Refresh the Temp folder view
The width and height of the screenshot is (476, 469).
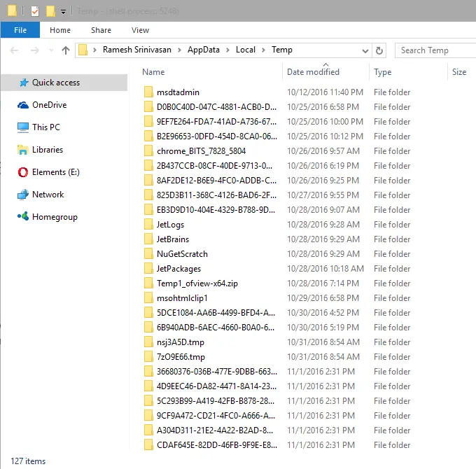[x=379, y=50]
